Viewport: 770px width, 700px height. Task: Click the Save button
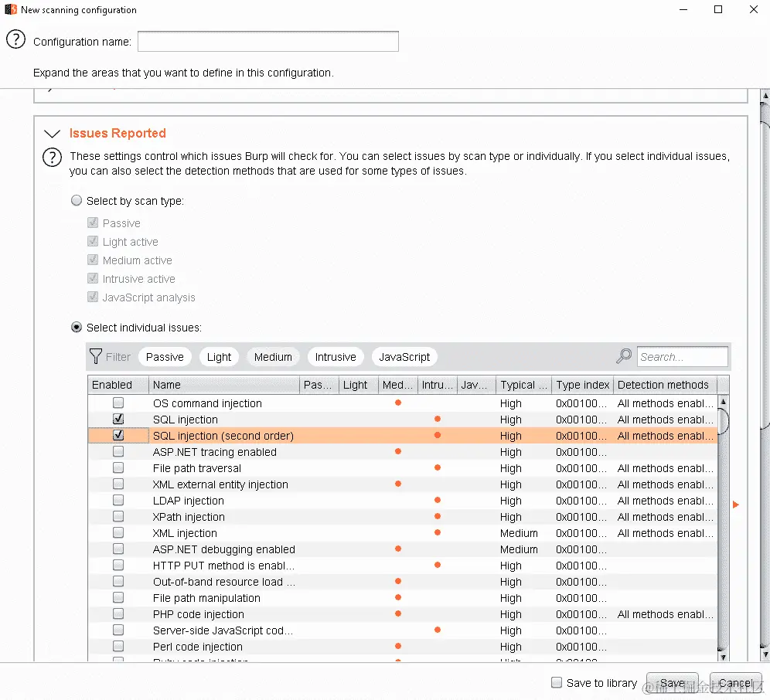[x=673, y=683]
